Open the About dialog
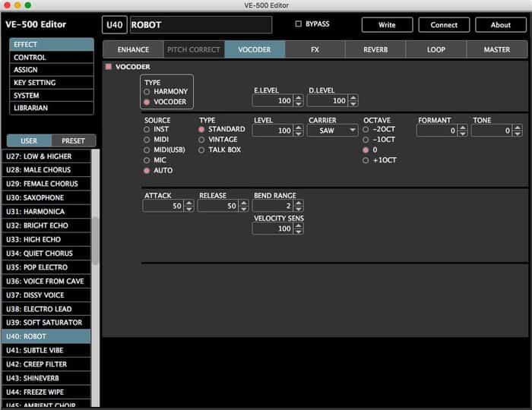Image resolution: width=532 pixels, height=410 pixels. (x=500, y=25)
